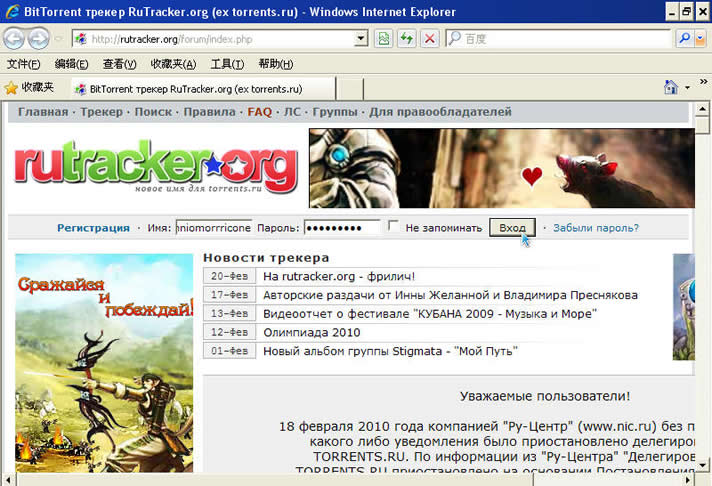Click the vertical scrollbar up arrow
Viewport: 712px width, 486px height.
pyautogui.click(x=702, y=109)
